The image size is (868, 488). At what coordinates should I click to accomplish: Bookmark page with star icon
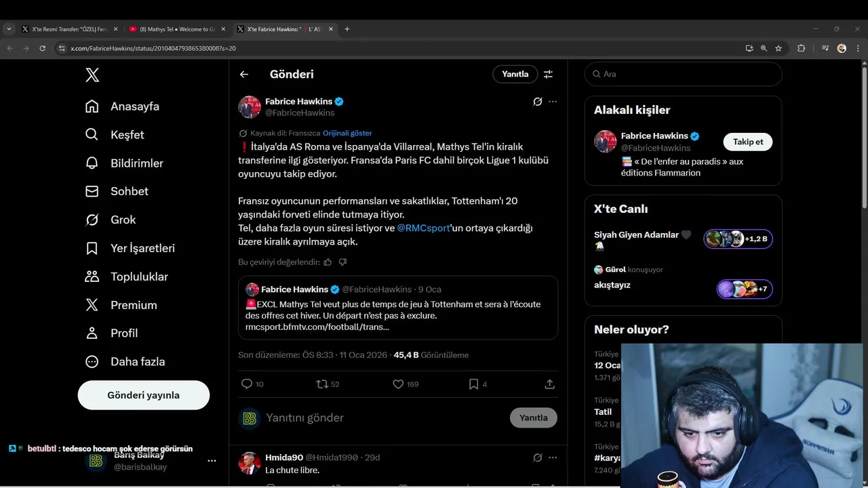pos(778,48)
